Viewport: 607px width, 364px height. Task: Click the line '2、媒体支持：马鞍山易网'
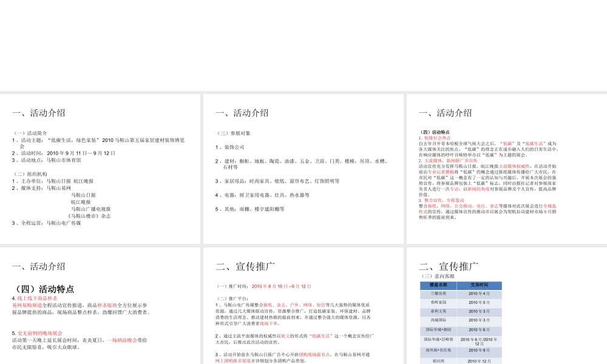41,188
